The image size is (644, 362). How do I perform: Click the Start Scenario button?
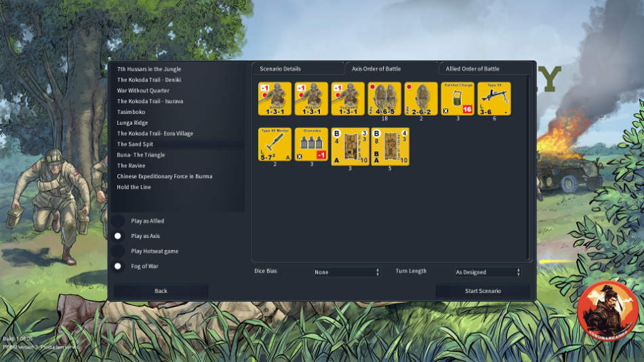pos(483,291)
